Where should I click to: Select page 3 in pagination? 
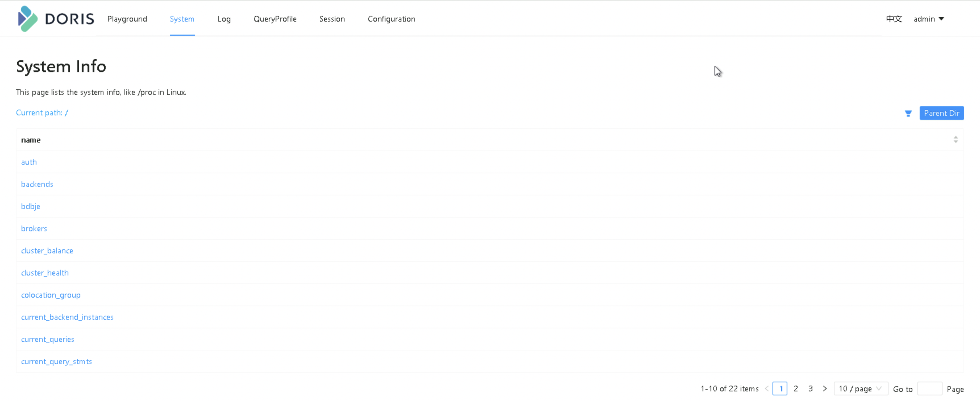pos(810,389)
